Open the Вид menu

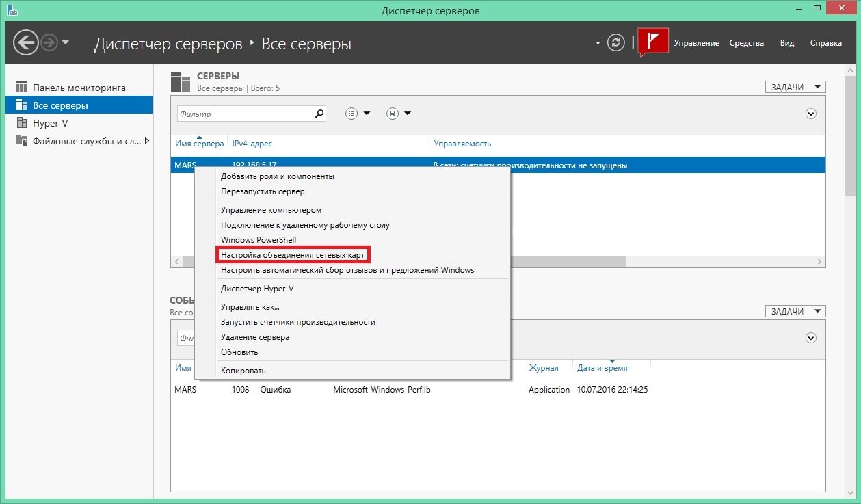787,43
